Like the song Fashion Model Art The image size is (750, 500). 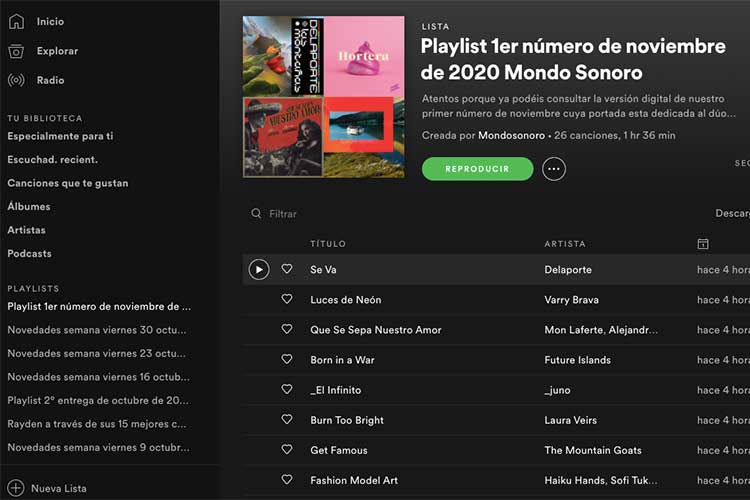[x=287, y=479]
